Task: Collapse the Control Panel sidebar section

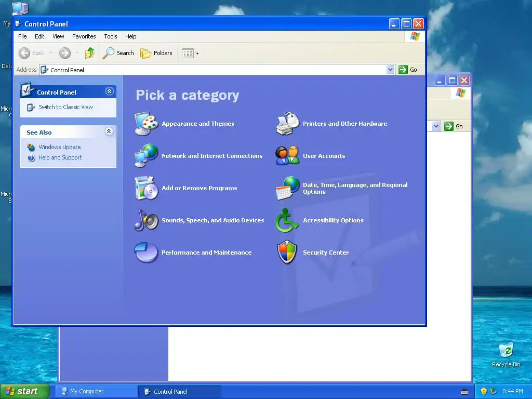Action: click(x=109, y=91)
